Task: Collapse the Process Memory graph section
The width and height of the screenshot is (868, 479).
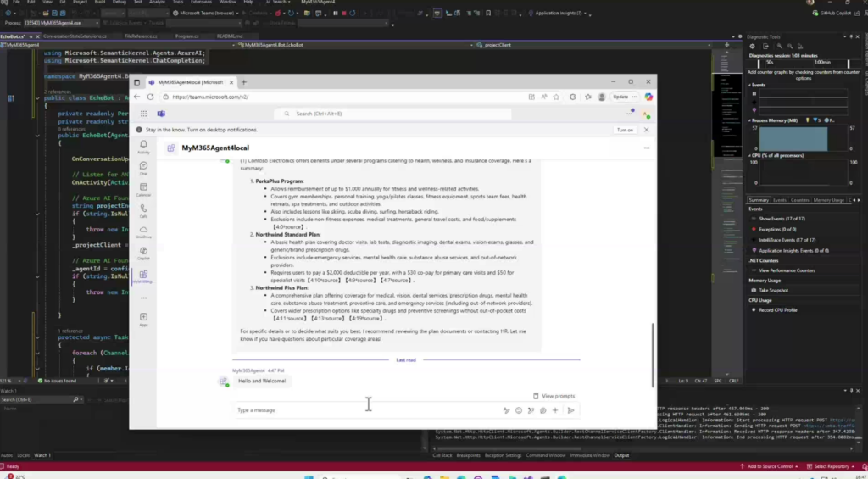Action: click(750, 120)
